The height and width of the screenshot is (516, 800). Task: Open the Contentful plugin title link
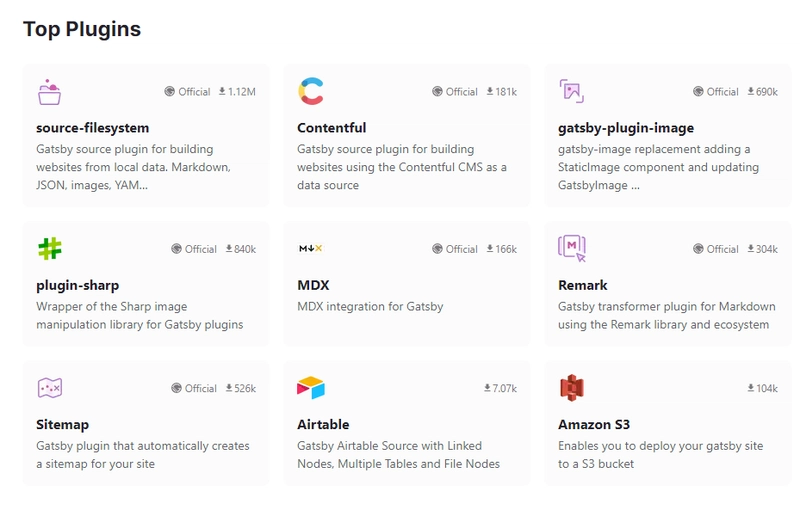(x=332, y=128)
